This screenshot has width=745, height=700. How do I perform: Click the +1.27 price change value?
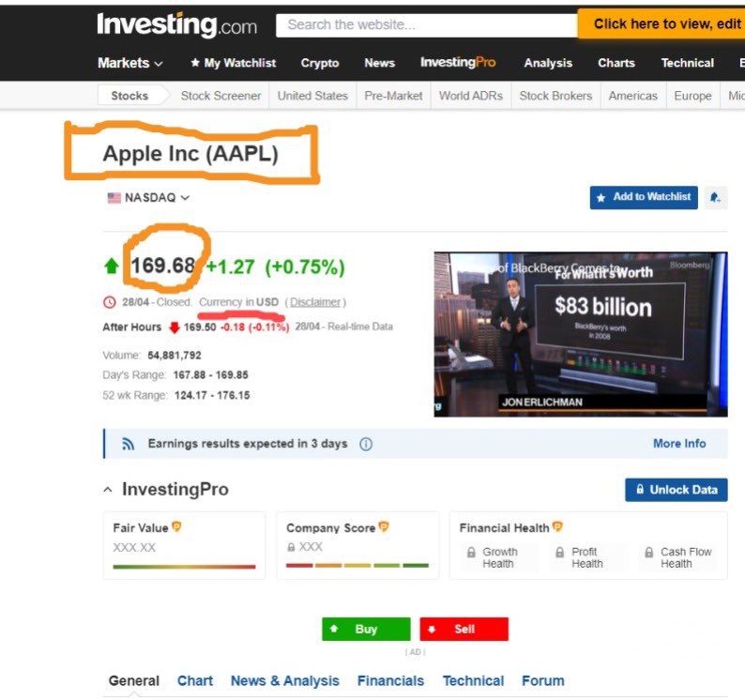(231, 267)
